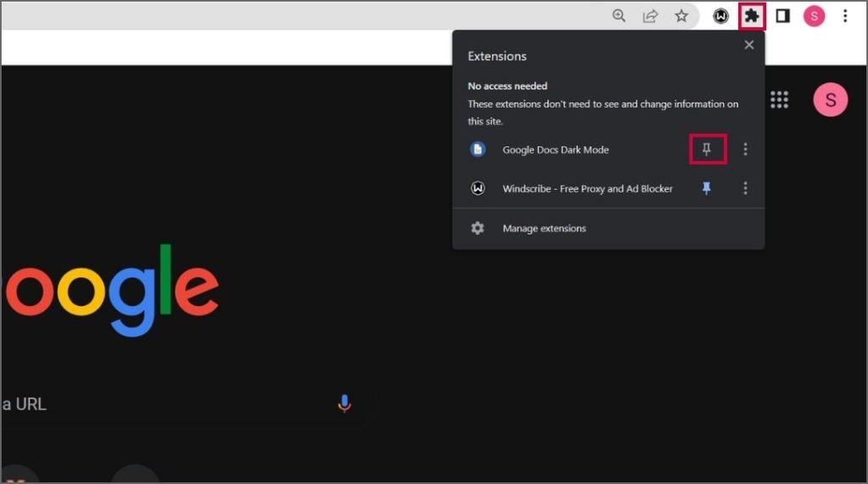Click the Google search input field
This screenshot has width=868, height=484.
pos(188,403)
